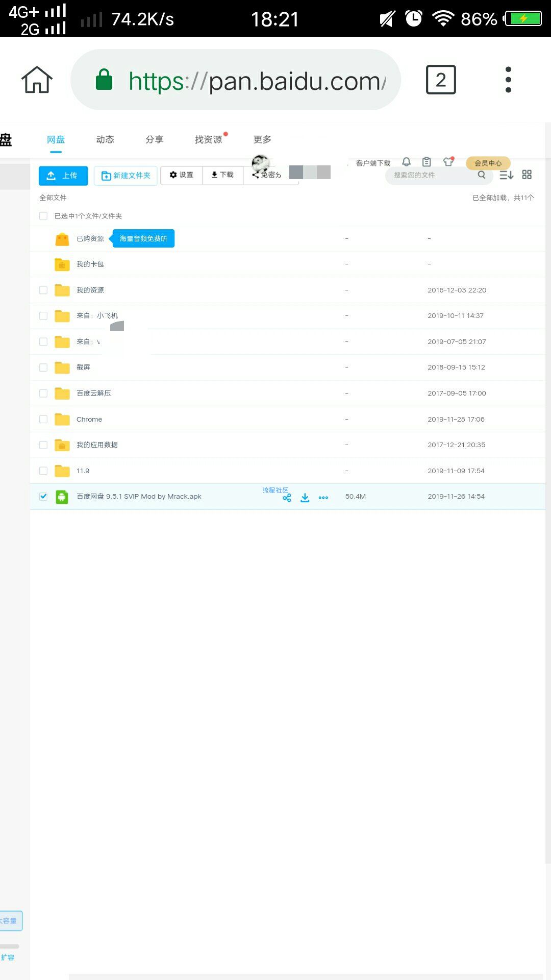Open the clipboard task list icon
This screenshot has width=551, height=980.
click(x=427, y=162)
